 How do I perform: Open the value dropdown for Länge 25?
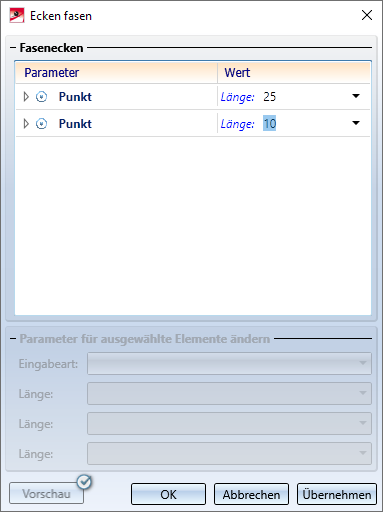356,96
